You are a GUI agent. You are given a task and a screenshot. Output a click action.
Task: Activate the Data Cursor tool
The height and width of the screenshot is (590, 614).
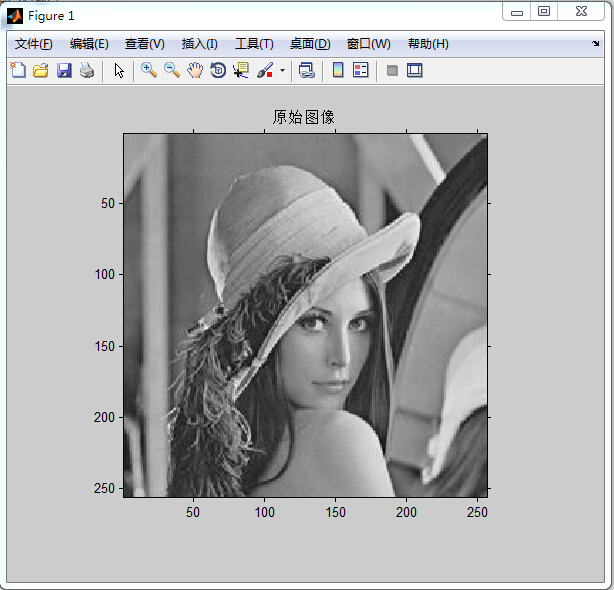(241, 70)
